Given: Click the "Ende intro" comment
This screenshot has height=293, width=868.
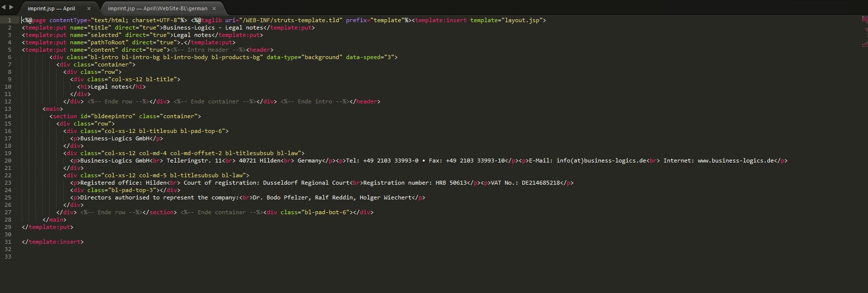Looking at the screenshot, I should pyautogui.click(x=315, y=101).
